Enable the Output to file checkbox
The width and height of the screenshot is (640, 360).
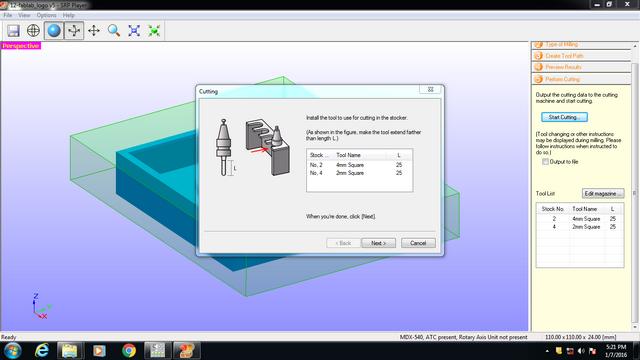(545, 162)
